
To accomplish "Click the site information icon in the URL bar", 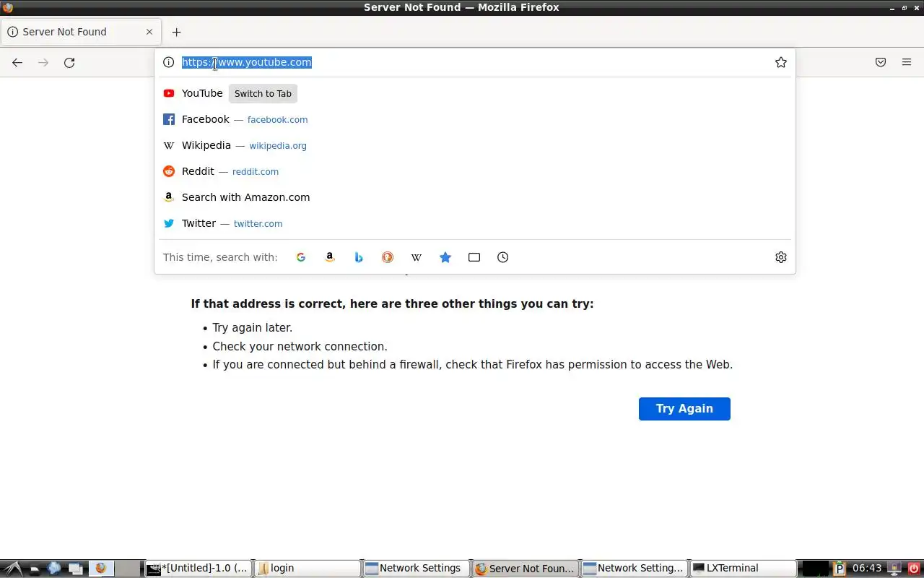I will click(168, 62).
